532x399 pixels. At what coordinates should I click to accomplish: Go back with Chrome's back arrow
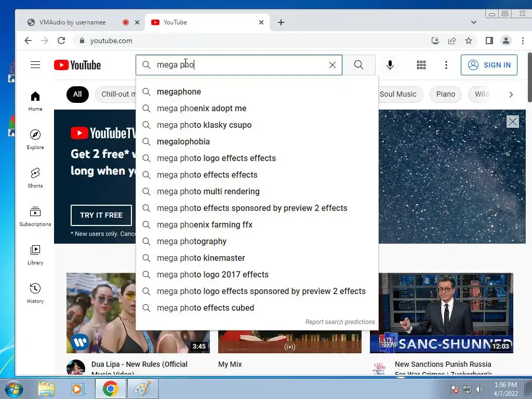pos(28,41)
